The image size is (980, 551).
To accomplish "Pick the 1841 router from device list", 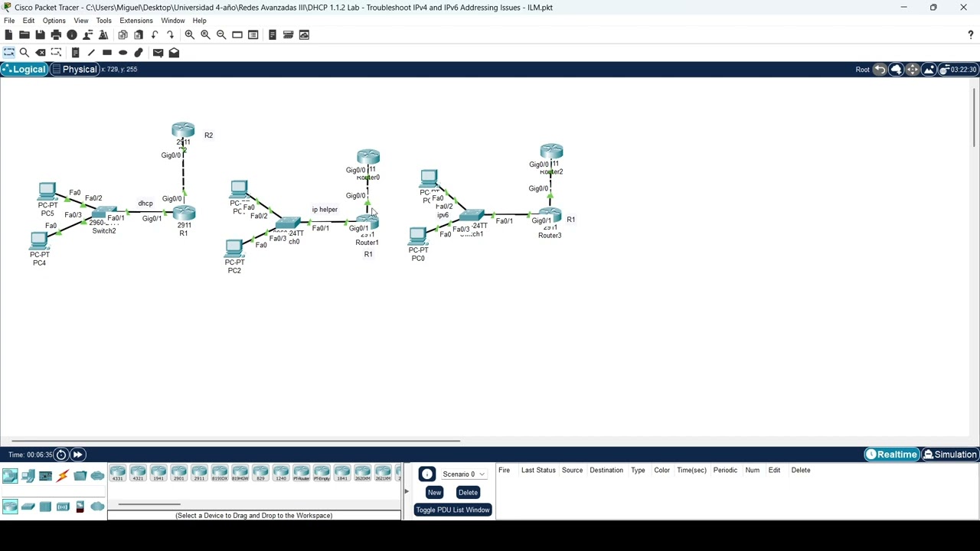I will click(342, 474).
